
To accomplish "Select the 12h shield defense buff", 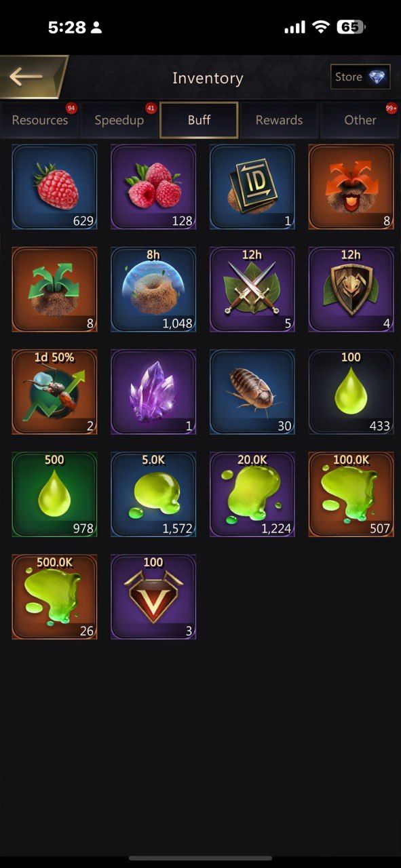I will click(351, 289).
